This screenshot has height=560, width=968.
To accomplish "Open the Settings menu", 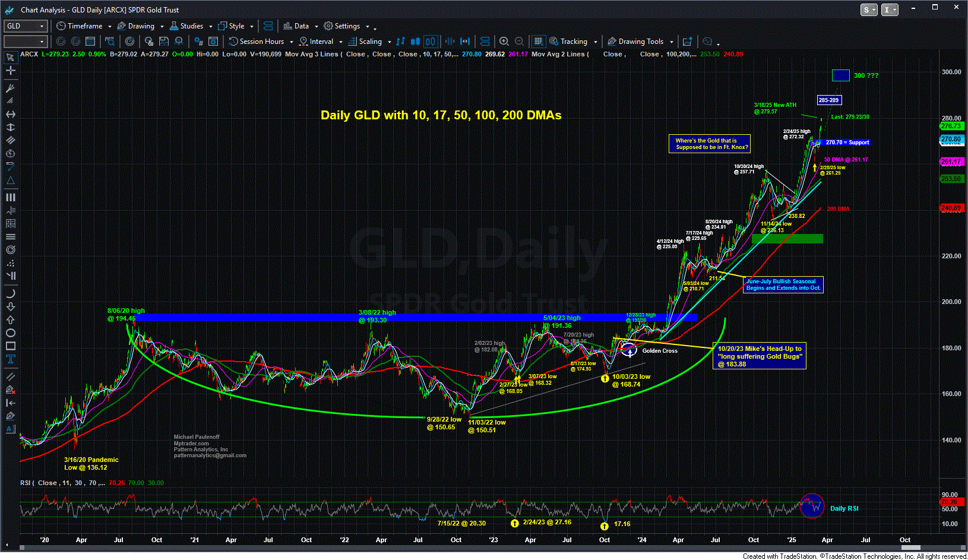I will [x=342, y=26].
